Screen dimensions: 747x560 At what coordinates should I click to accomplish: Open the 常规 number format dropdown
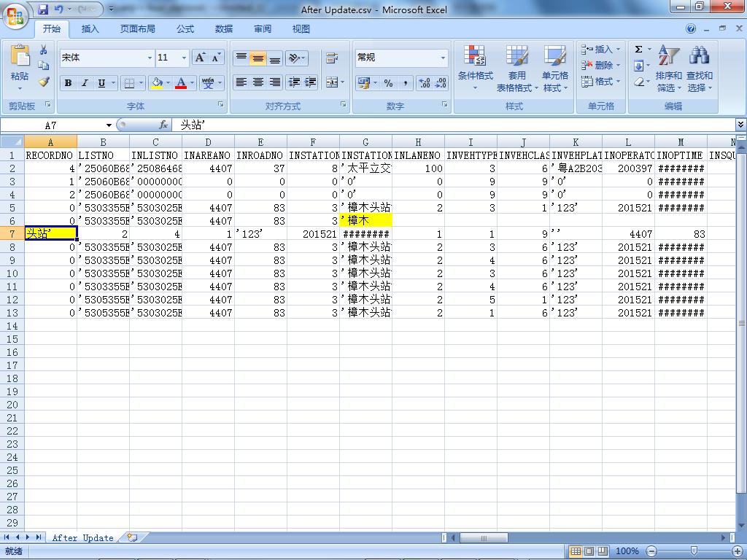pyautogui.click(x=442, y=58)
